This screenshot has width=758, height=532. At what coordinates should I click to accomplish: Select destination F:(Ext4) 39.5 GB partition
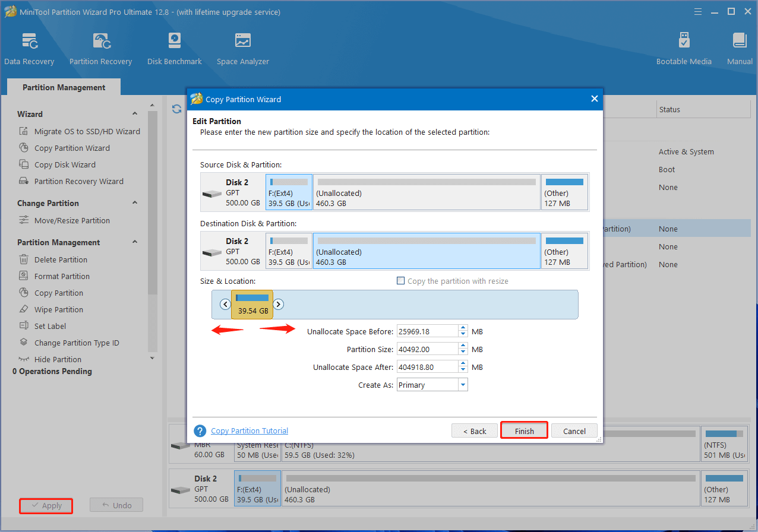(x=289, y=251)
